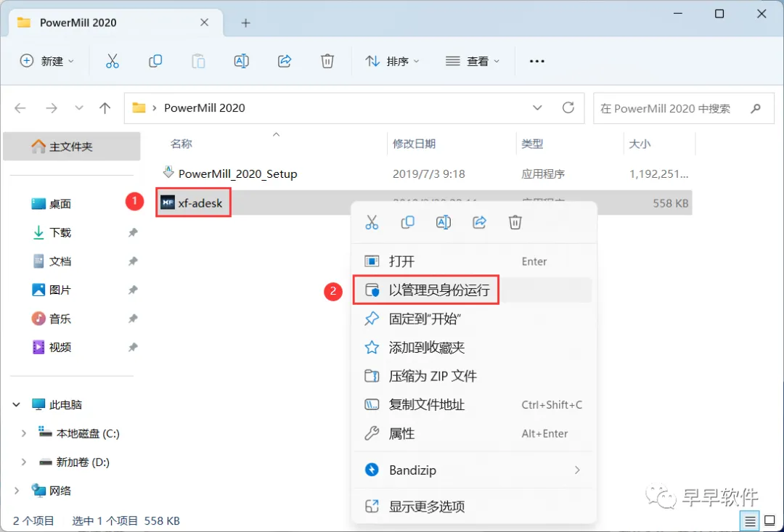Image resolution: width=784 pixels, height=532 pixels.
Task: Go back with the left arrow
Action: (20, 108)
